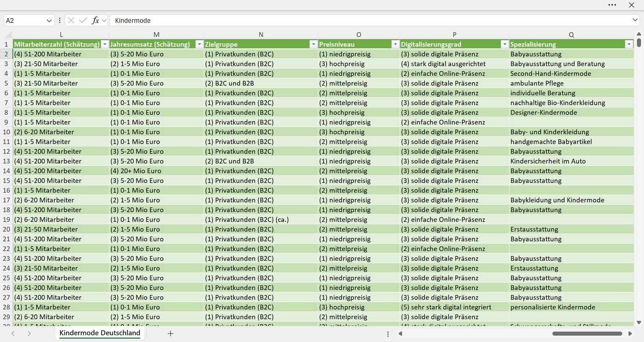Open Digitalisierungsgrad filter dropdown
The height and width of the screenshot is (342, 644).
(x=505, y=44)
